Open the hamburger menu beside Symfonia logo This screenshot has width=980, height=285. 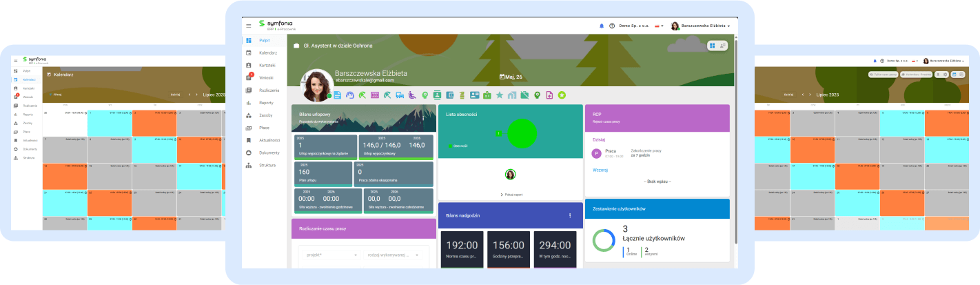(x=249, y=26)
